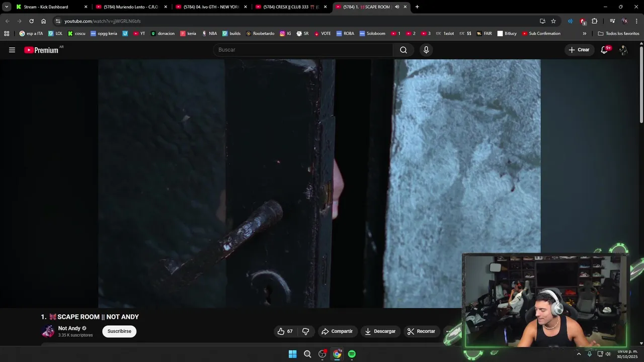Open the VOTE bookmark
Viewport: 644px width, 362px height.
[323, 34]
